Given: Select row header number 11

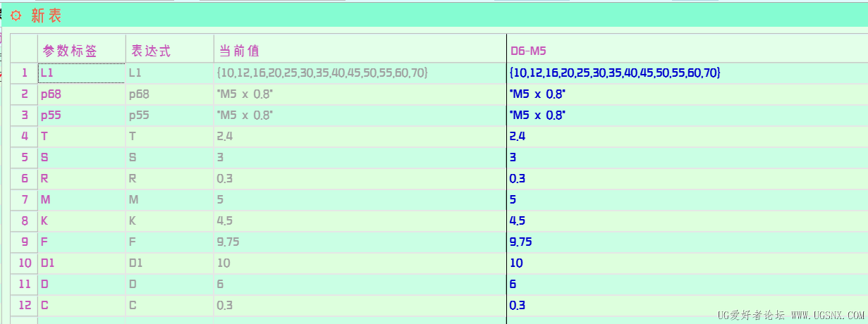Looking at the screenshot, I should tap(24, 285).
